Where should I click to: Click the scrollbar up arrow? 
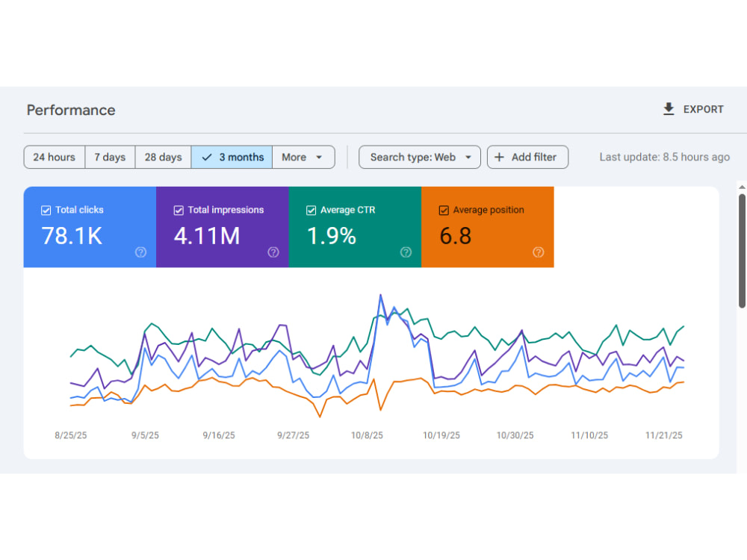pos(742,187)
